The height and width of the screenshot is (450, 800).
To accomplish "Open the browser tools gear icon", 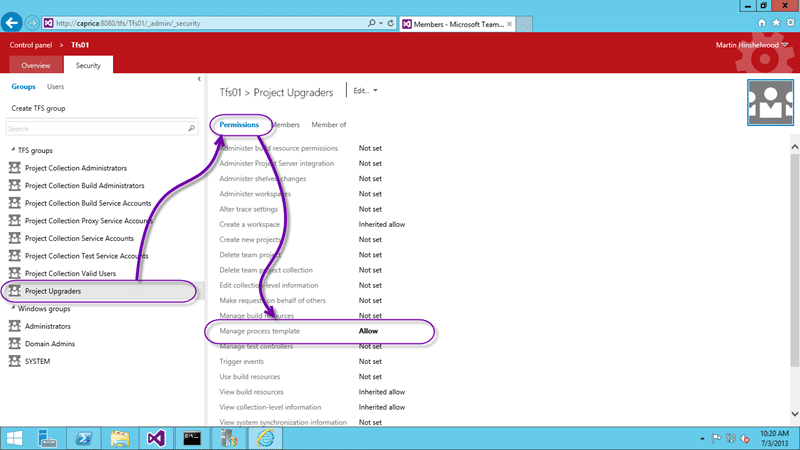I will pyautogui.click(x=790, y=22).
